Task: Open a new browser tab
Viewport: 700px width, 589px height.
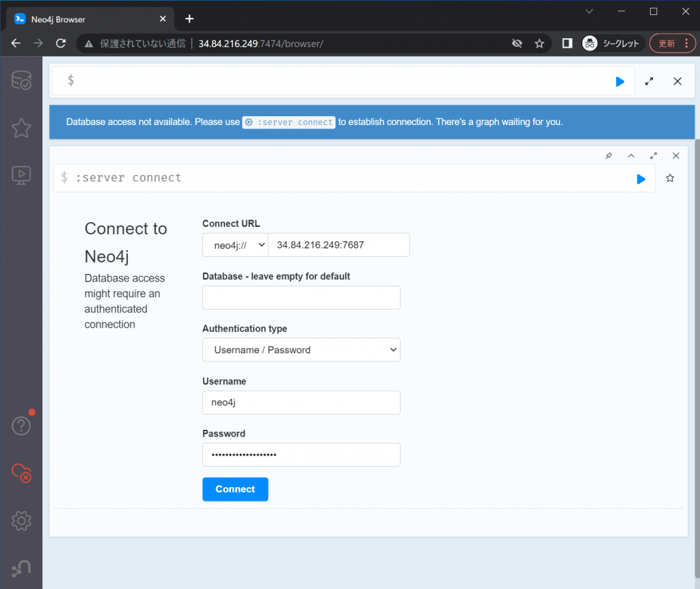Action: [189, 18]
